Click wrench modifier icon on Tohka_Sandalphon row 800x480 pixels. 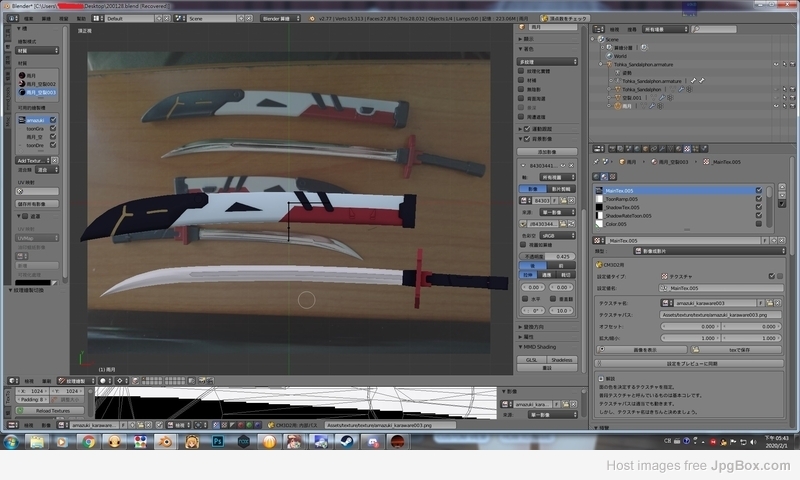[x=681, y=89]
